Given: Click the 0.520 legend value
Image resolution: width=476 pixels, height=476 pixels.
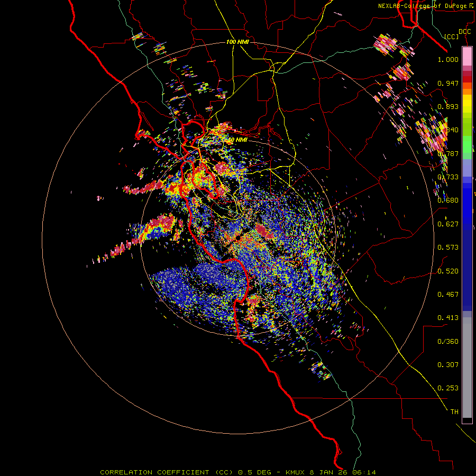Looking at the screenshot, I should coord(448,271).
